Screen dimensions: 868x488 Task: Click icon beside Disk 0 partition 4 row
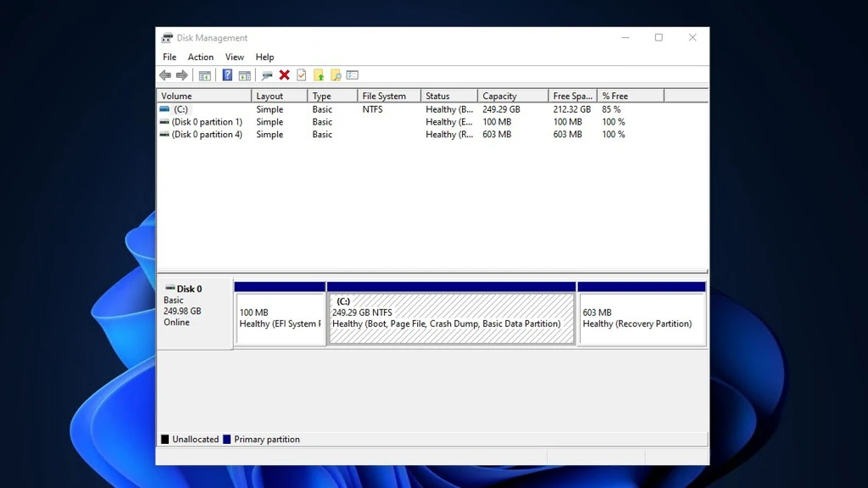pos(164,135)
